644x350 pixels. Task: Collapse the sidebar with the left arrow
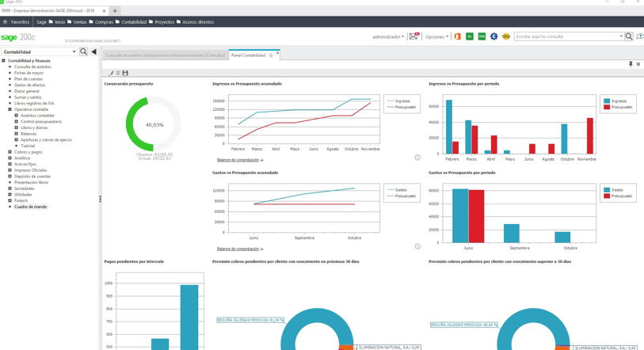93,51
